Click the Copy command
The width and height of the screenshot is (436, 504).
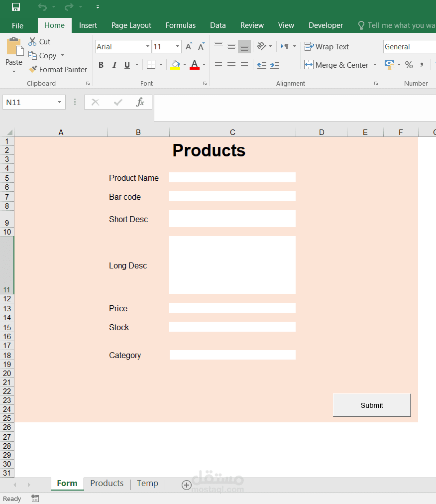42,56
